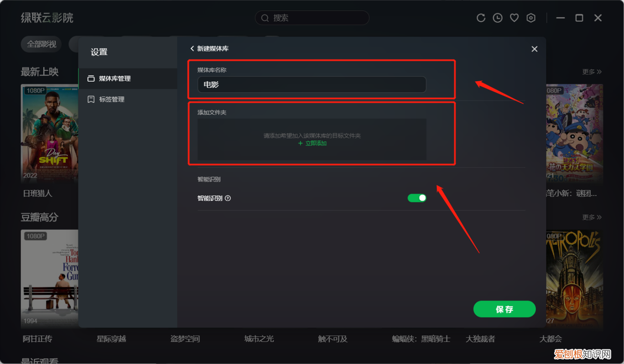Click the refresh icon in the title bar
The image size is (624, 364).
tap(480, 17)
